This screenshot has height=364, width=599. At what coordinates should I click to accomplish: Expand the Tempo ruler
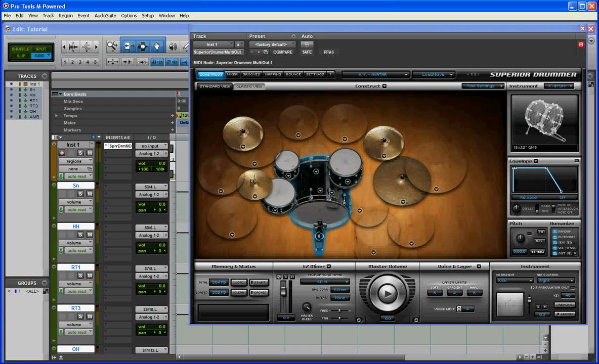click(57, 116)
